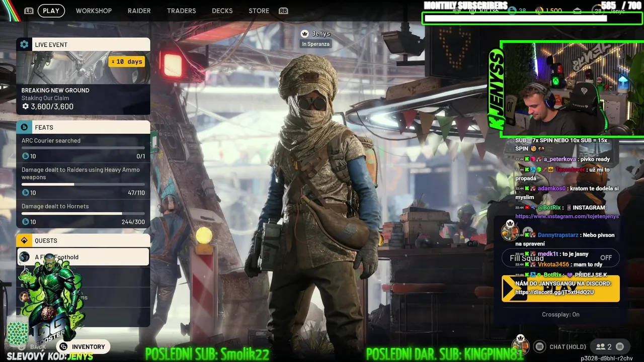Select the DECKS tab

tap(222, 11)
